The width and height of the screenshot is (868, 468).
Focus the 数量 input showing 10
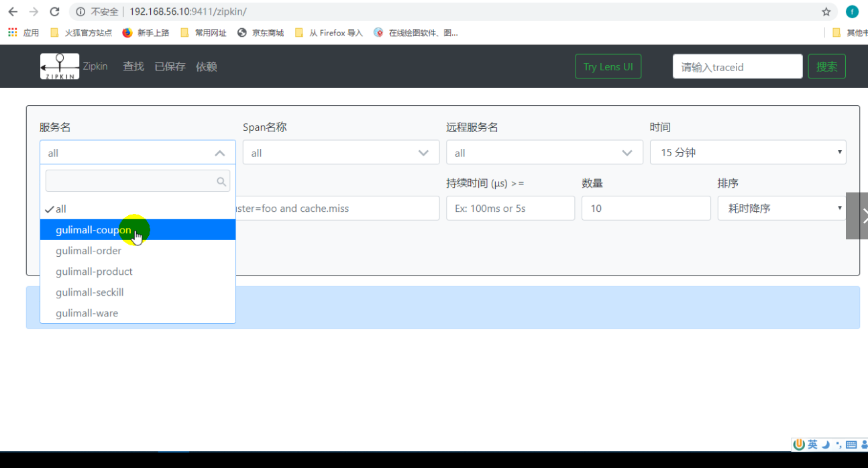tap(646, 208)
